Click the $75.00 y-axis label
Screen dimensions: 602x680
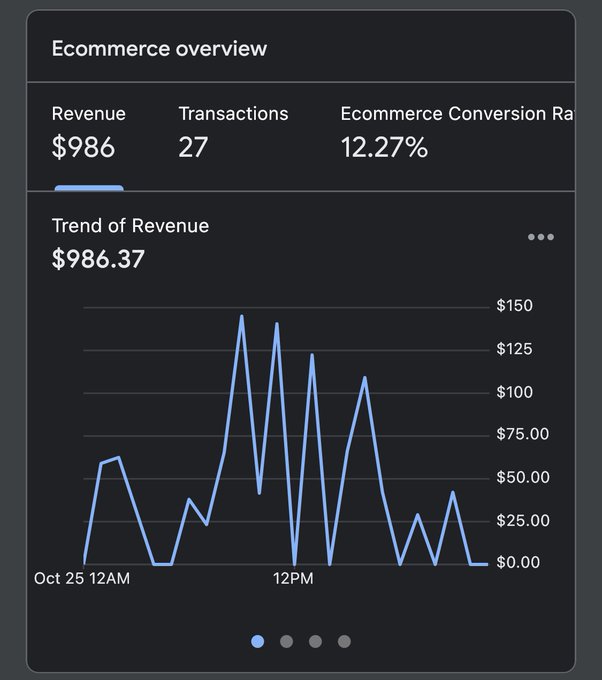[x=523, y=434]
